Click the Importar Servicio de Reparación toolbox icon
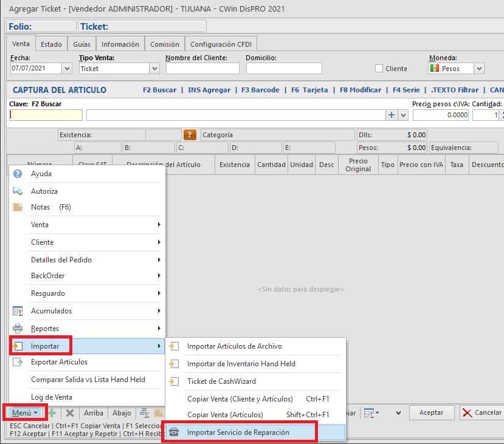 pos(174,432)
